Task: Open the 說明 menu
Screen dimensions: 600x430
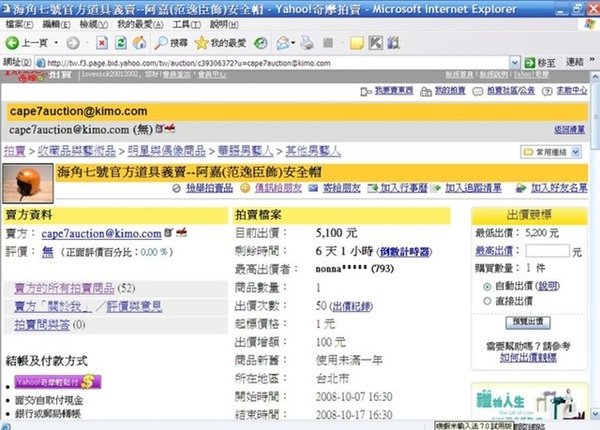Action: [x=224, y=24]
